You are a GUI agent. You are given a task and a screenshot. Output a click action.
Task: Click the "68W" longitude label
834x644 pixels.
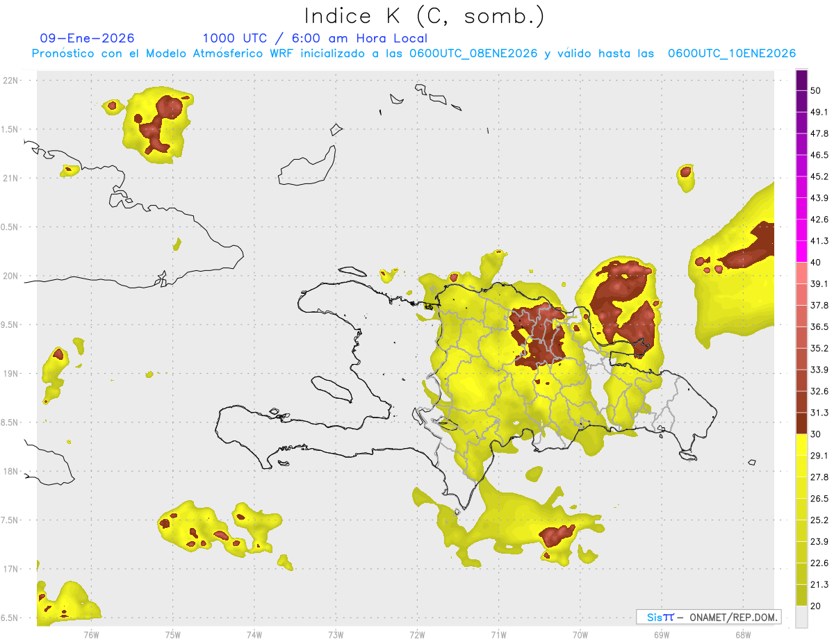[x=743, y=634]
